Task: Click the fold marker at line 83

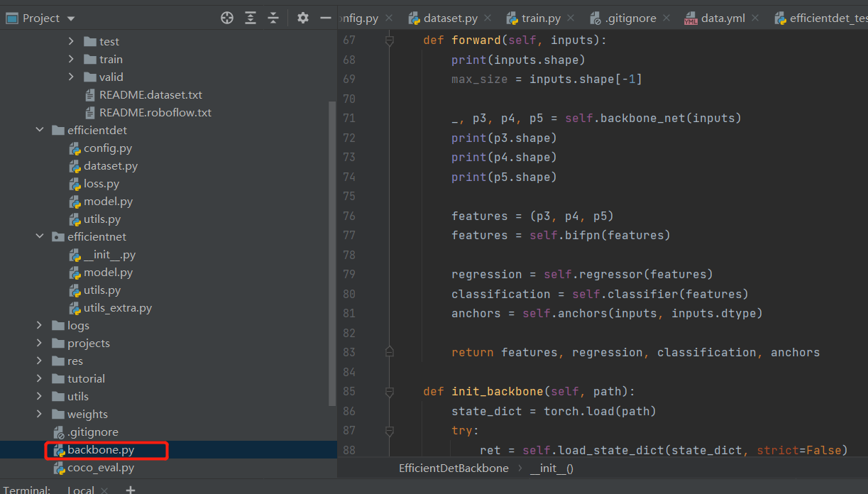Action: 389,352
